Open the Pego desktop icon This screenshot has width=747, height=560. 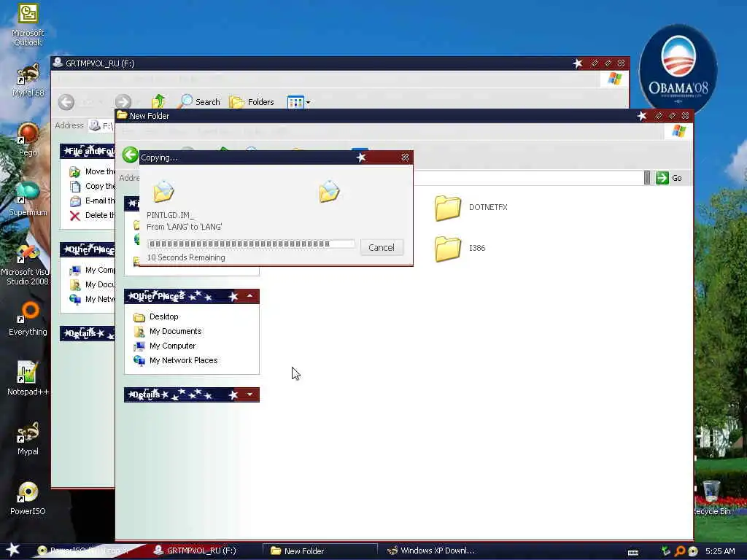coord(28,139)
